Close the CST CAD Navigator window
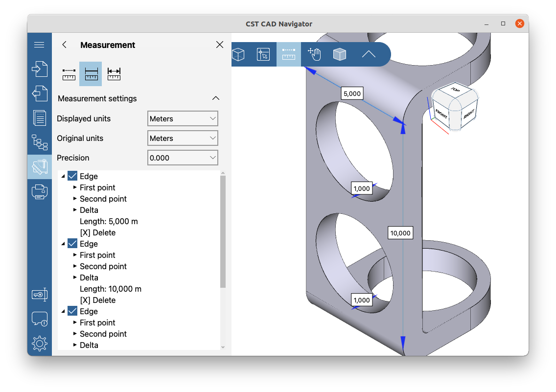This screenshot has height=392, width=556. coord(519,24)
